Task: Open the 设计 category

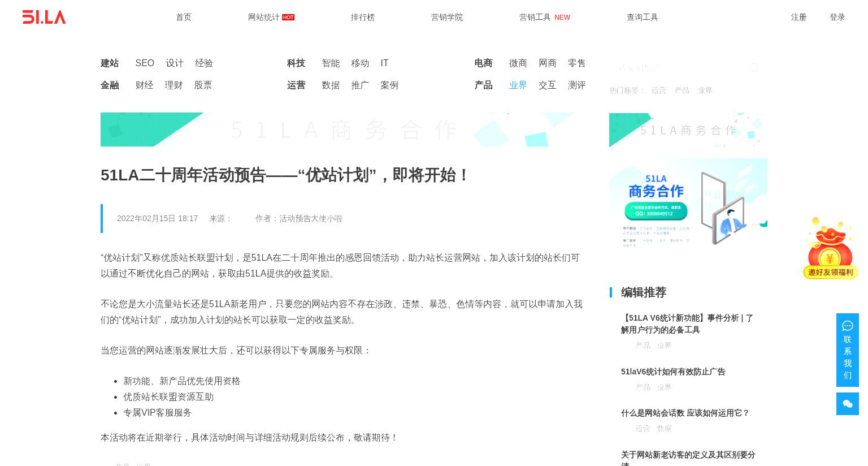Action: (x=175, y=63)
